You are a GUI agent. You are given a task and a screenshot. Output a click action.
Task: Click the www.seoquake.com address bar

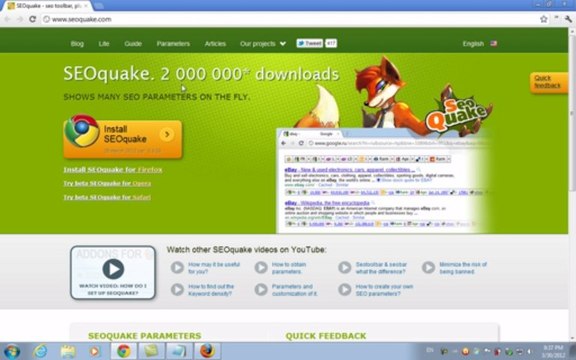pyautogui.click(x=290, y=19)
